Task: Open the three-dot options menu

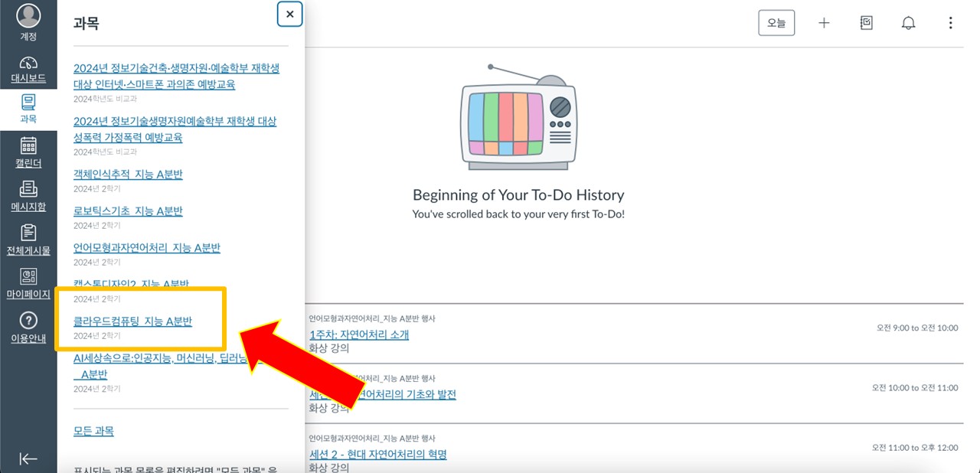Action: tap(950, 23)
